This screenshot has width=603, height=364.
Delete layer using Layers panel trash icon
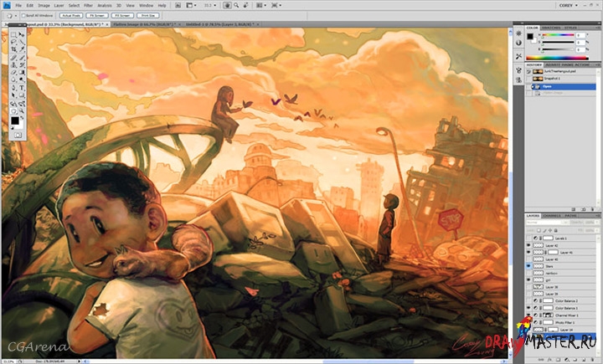pos(592,359)
